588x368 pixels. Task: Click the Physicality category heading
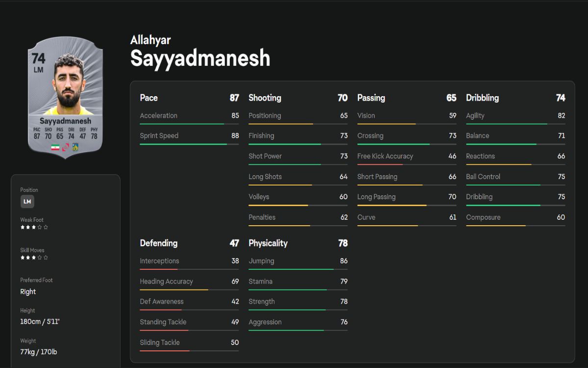[x=268, y=243]
